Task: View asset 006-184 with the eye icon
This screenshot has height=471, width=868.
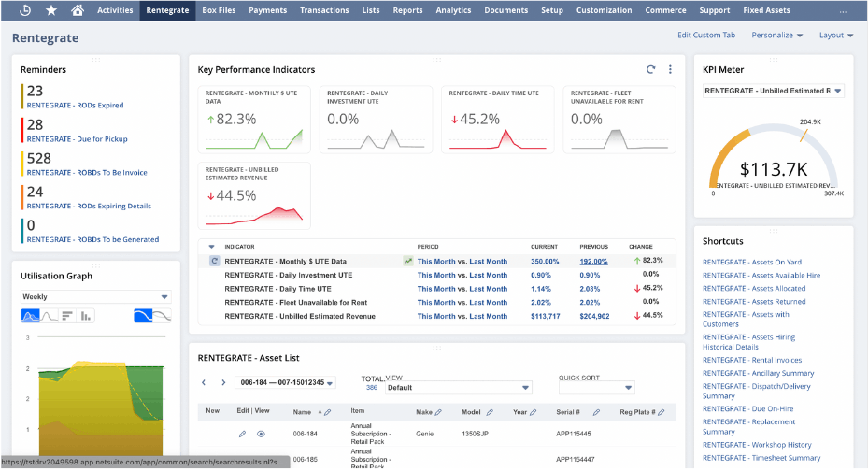Action: [x=261, y=434]
